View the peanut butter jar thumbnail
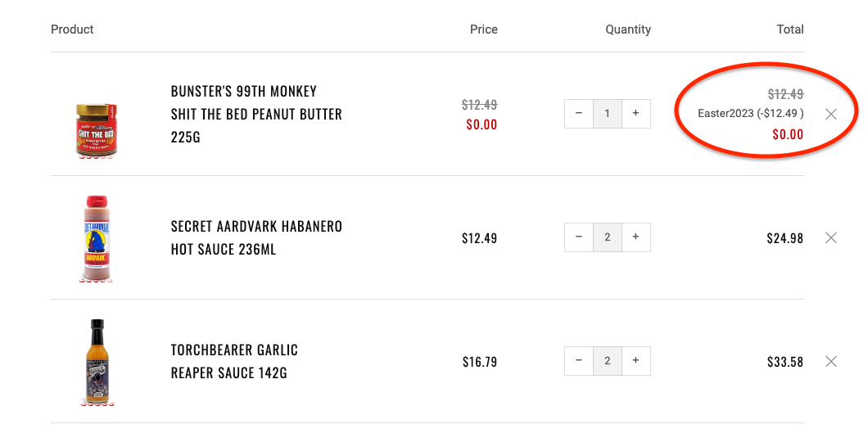The image size is (868, 438). pyautogui.click(x=97, y=130)
